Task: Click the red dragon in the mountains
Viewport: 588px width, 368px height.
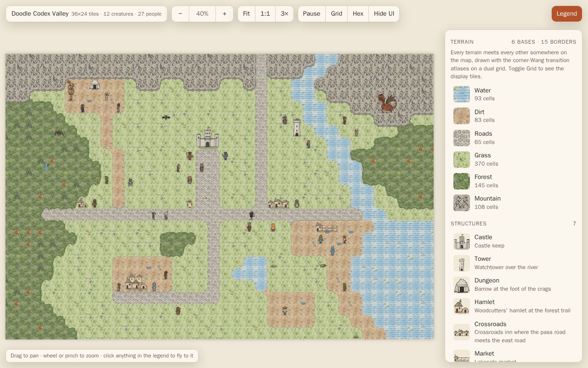Action: point(386,103)
